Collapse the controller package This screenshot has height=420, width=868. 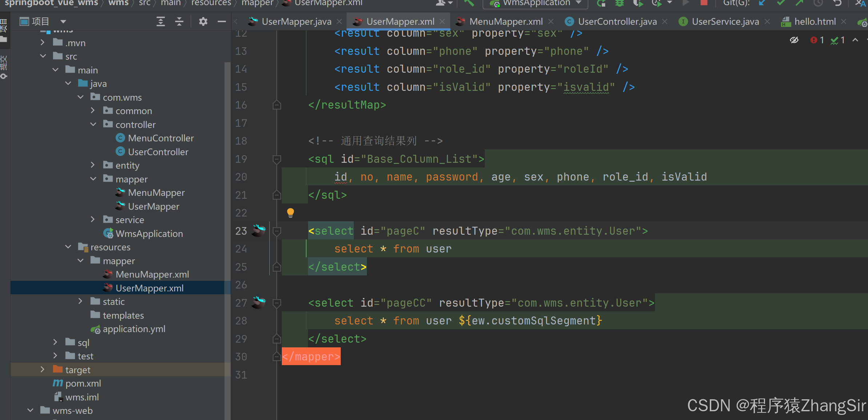93,124
